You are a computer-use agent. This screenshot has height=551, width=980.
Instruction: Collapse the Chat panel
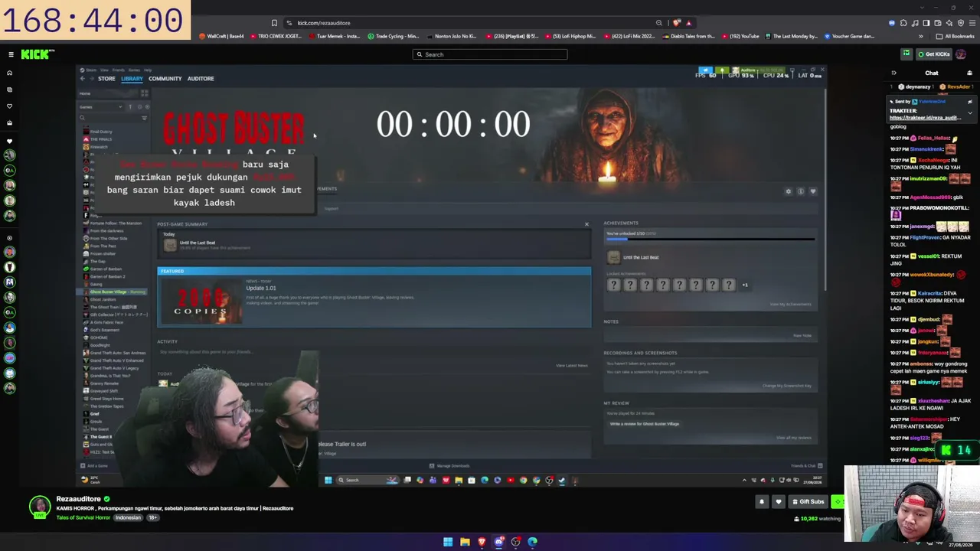pyautogui.click(x=893, y=73)
